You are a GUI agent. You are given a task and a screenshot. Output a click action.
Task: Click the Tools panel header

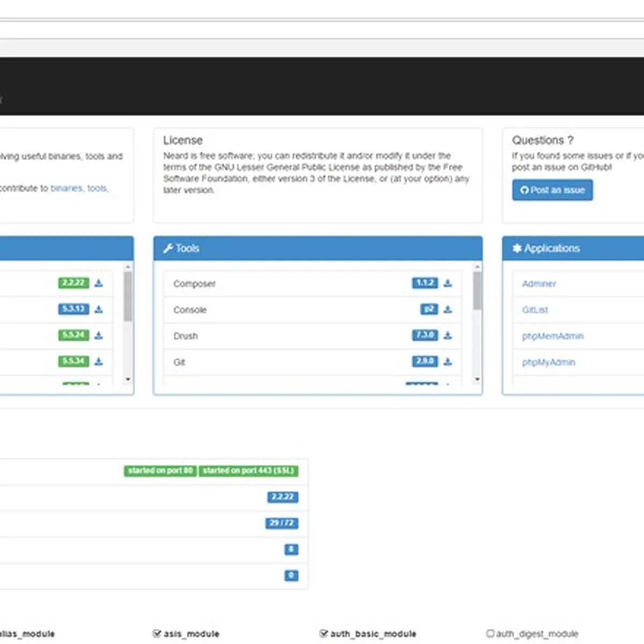318,248
